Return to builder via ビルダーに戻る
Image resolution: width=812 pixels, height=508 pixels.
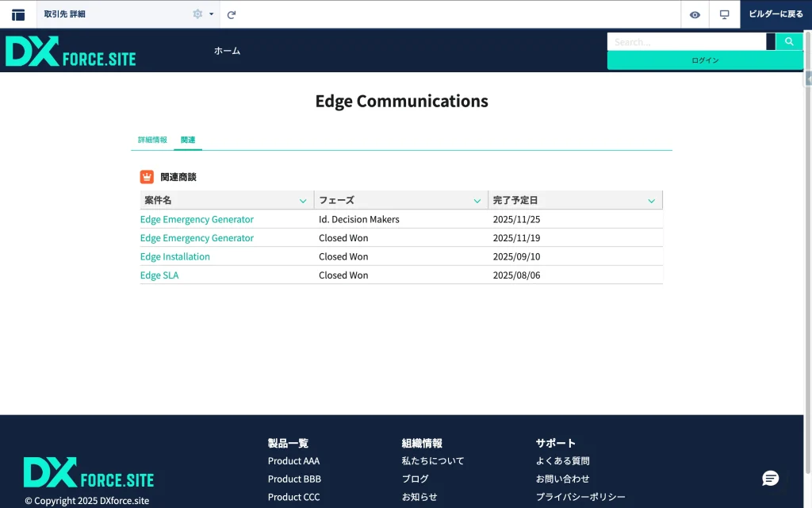(776, 14)
